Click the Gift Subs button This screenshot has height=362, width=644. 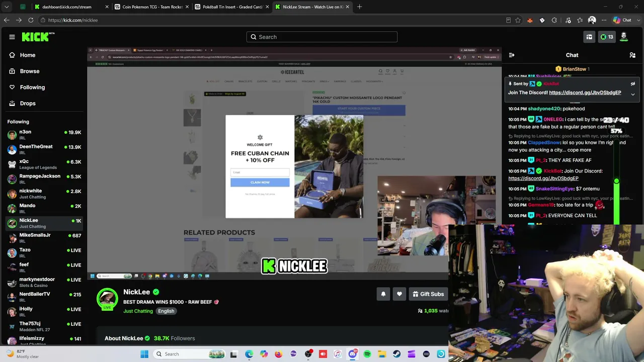click(428, 294)
